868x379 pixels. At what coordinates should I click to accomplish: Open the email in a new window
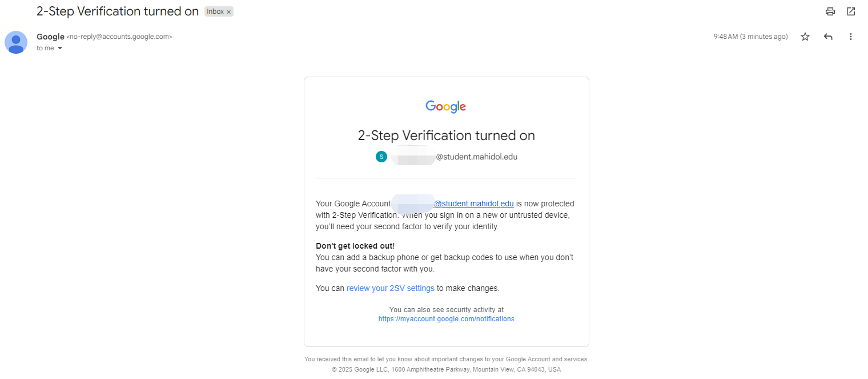pyautogui.click(x=851, y=11)
